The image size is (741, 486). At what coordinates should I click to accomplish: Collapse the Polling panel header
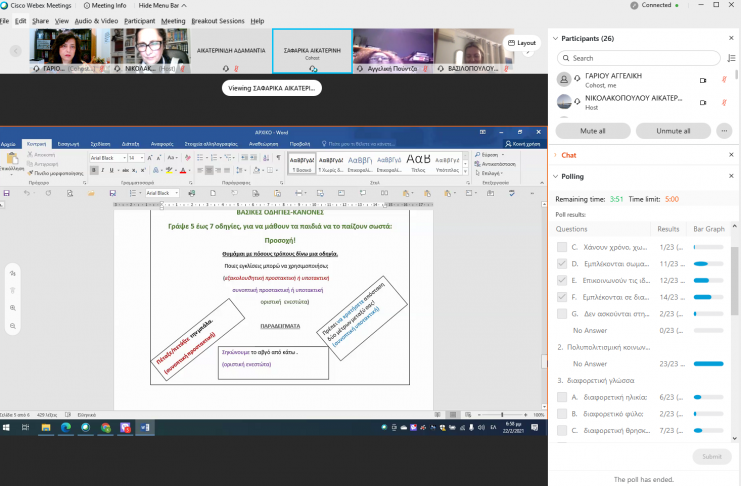(556, 175)
